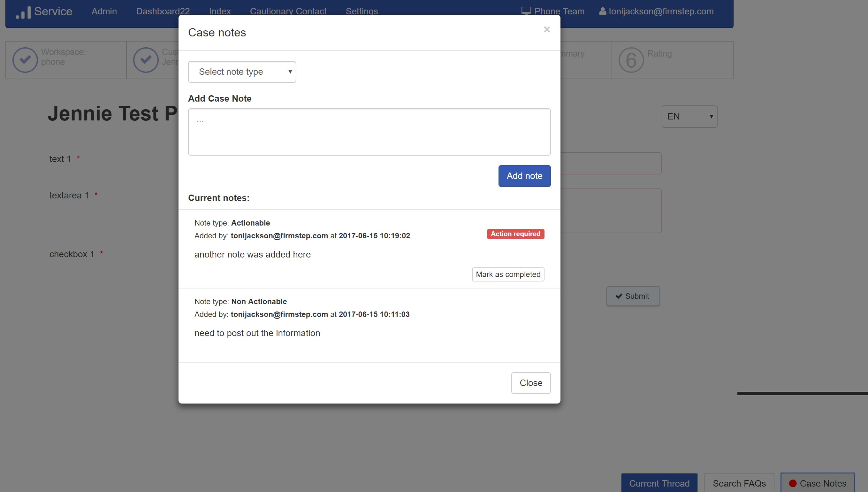Image resolution: width=868 pixels, height=492 pixels.
Task: Open the Dashboard22 menu item
Action: click(163, 11)
